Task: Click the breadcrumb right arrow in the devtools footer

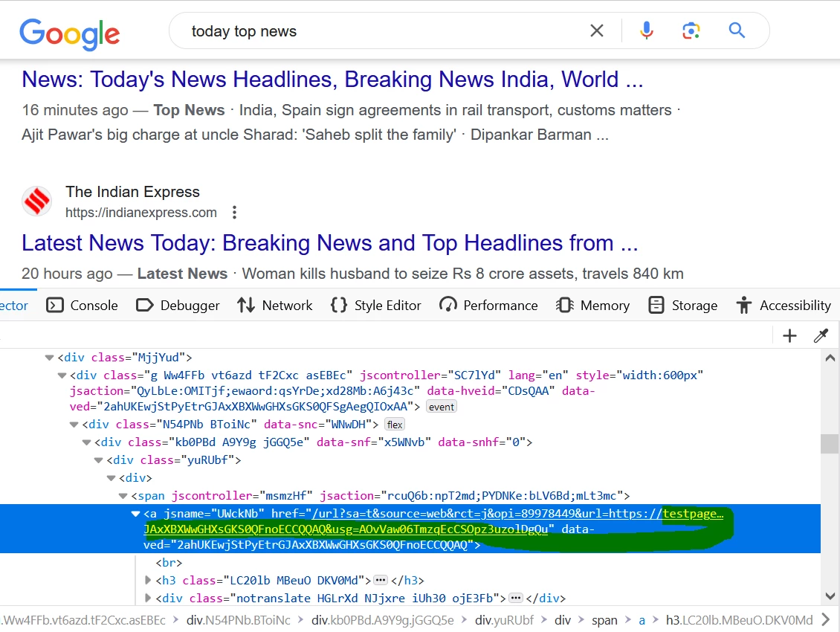Action: [x=826, y=620]
